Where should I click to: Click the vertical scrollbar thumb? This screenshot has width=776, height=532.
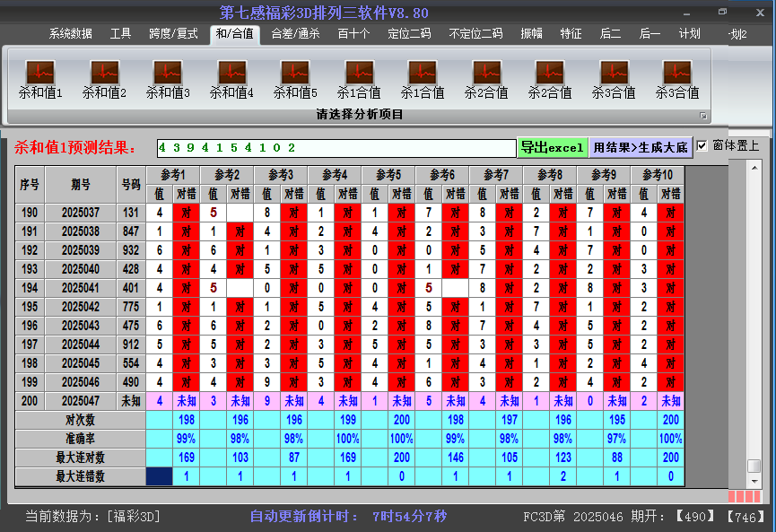click(x=754, y=466)
